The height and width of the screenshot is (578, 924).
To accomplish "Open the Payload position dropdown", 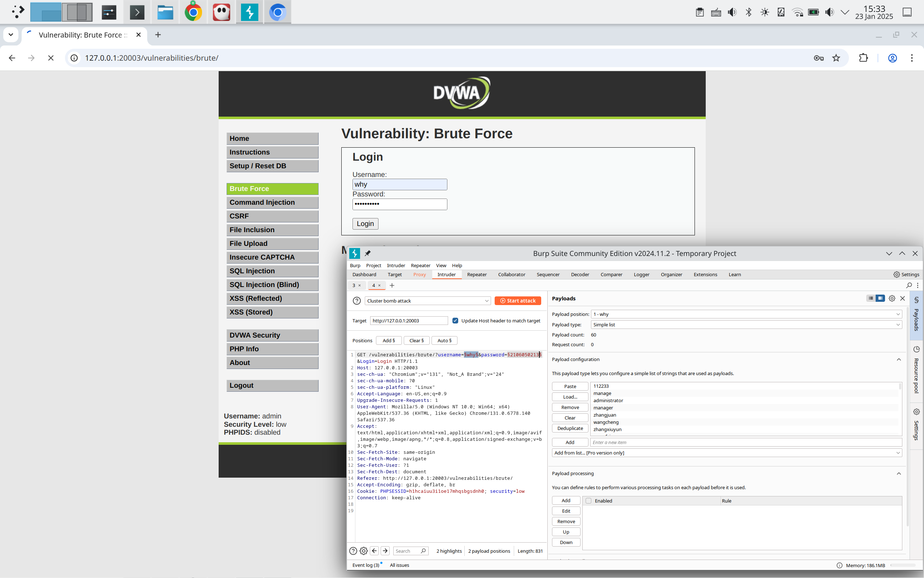I will point(746,314).
